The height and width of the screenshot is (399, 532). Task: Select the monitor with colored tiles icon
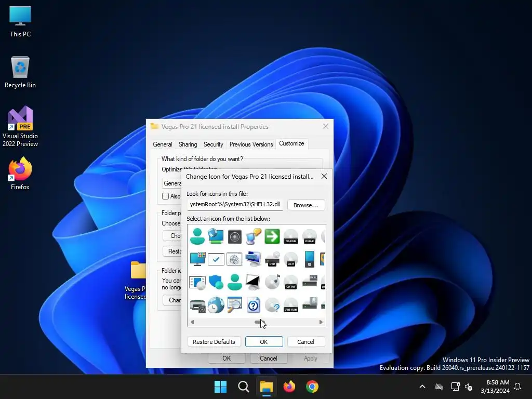click(x=197, y=259)
